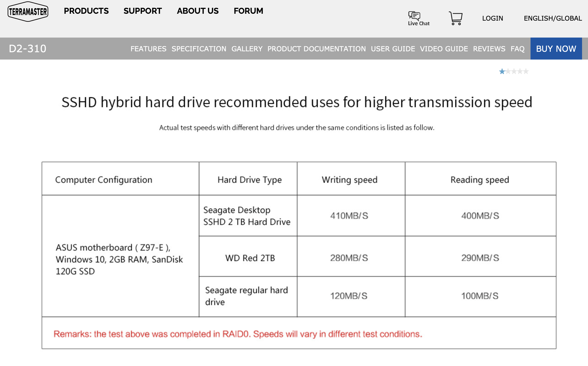The width and height of the screenshot is (588, 366).
Task: Open the PRODUCTS menu
Action: click(86, 11)
